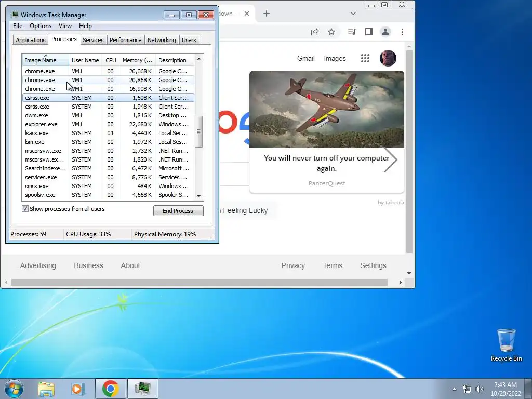
Task: Click Chrome share page icon
Action: click(x=314, y=32)
